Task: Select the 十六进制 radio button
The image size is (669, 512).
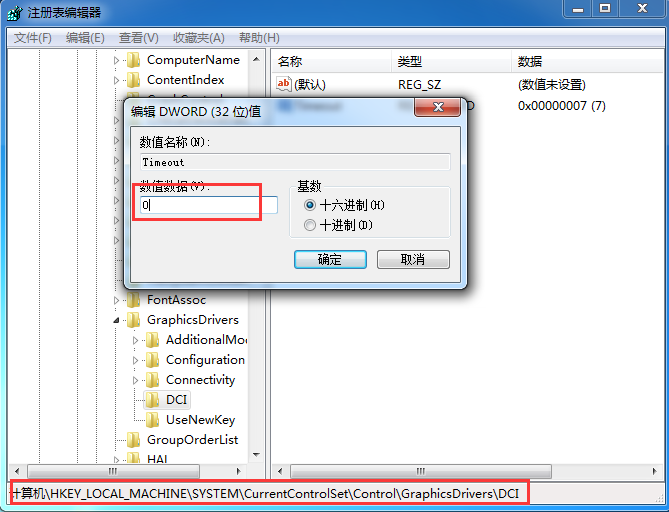Action: (310, 205)
